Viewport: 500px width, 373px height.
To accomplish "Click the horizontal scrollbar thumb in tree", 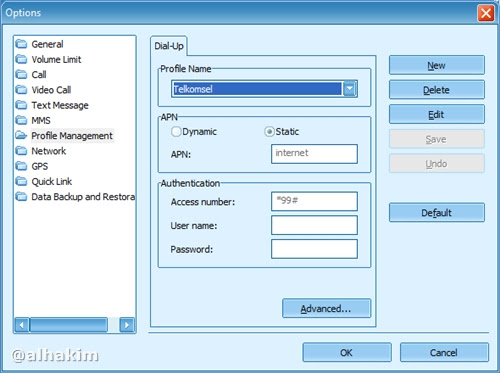I will pyautogui.click(x=69, y=325).
